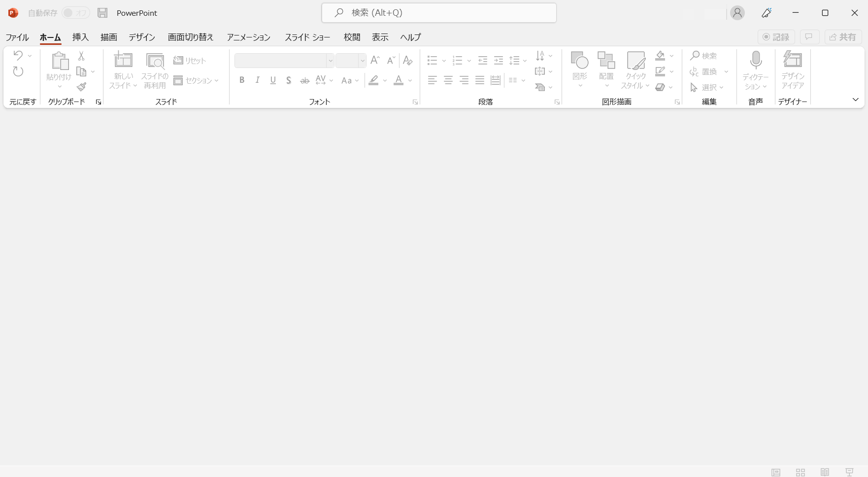This screenshot has width=868, height=477.
Task: Open the Section dropdown
Action: (x=196, y=80)
